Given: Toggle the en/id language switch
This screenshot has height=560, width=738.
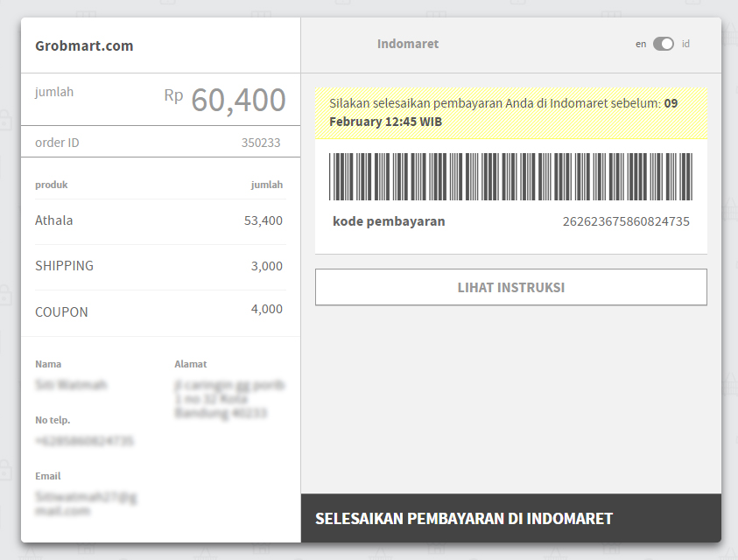Looking at the screenshot, I should (x=664, y=44).
